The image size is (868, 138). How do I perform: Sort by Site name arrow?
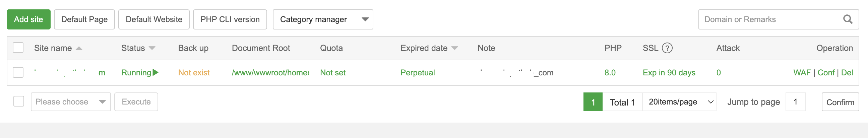[x=79, y=49]
